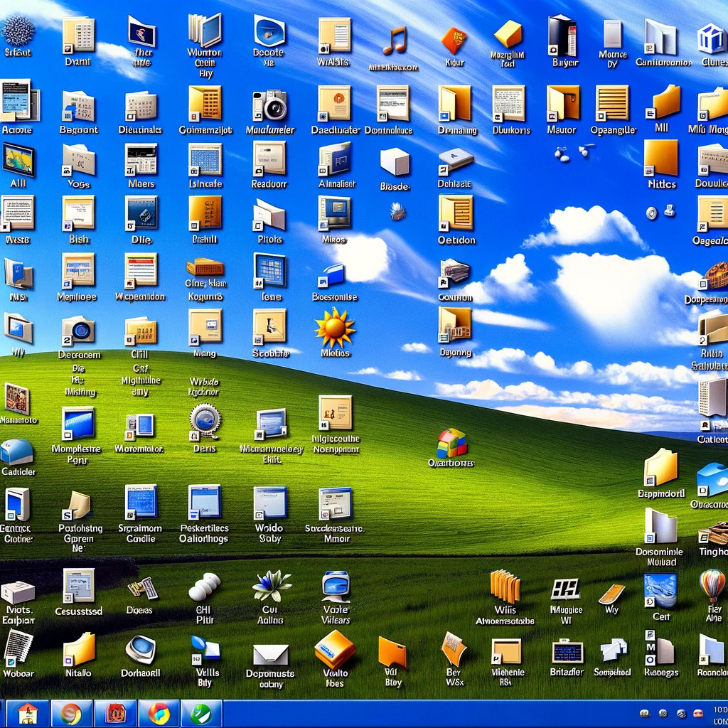
Task: Open the Mots. Ealpian box icon
Action: (x=18, y=592)
